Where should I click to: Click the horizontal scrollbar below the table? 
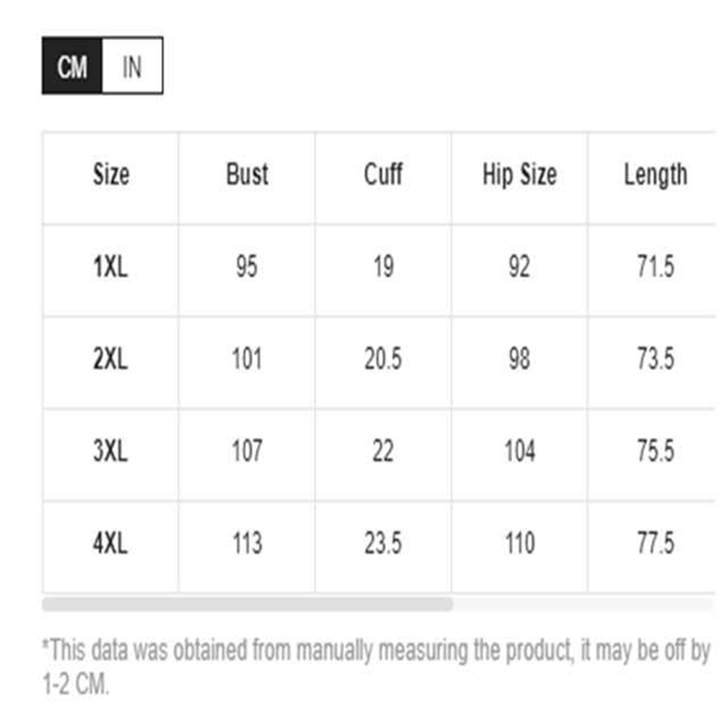click(x=247, y=604)
